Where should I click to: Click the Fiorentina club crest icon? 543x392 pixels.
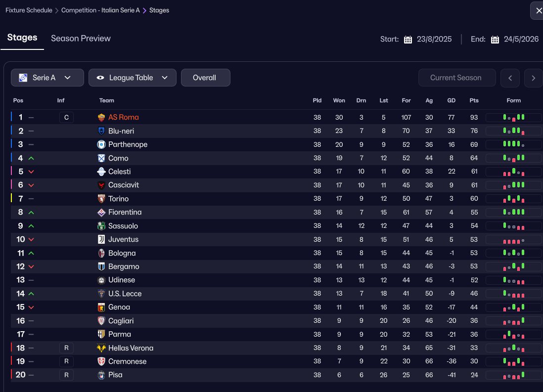tap(101, 213)
